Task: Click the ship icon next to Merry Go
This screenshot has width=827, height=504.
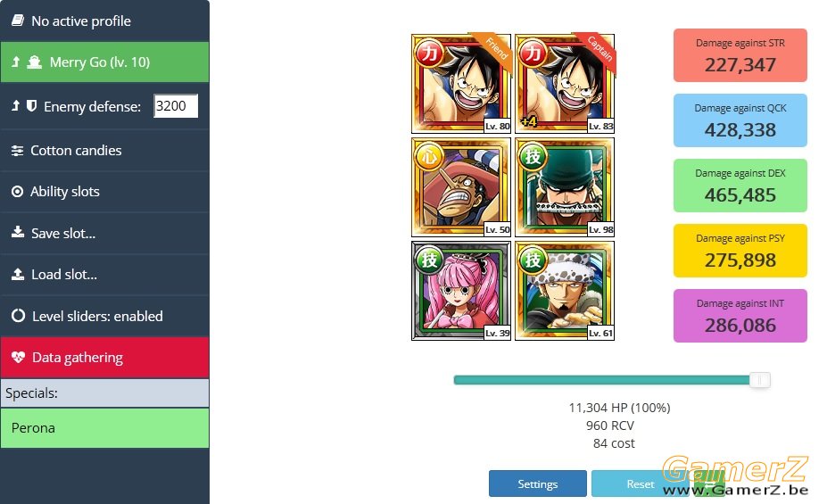Action: (x=34, y=62)
